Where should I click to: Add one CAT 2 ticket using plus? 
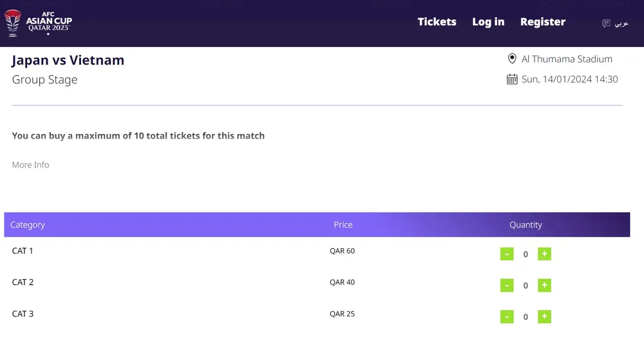[x=544, y=286]
